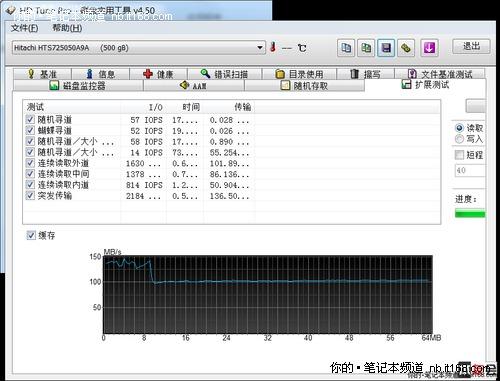Screen dimensions: 500x381
Task: Open the 文件(F) menu
Action: (24, 28)
